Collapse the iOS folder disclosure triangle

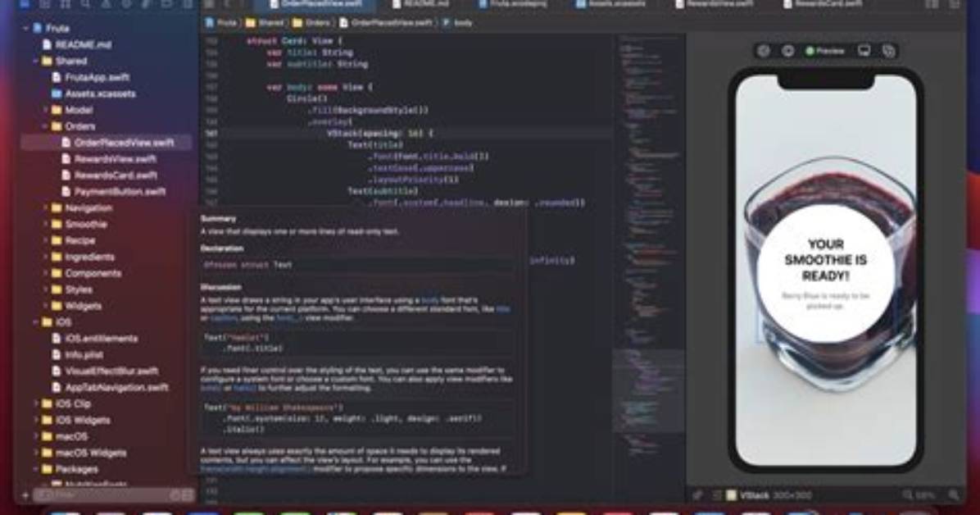tap(35, 322)
